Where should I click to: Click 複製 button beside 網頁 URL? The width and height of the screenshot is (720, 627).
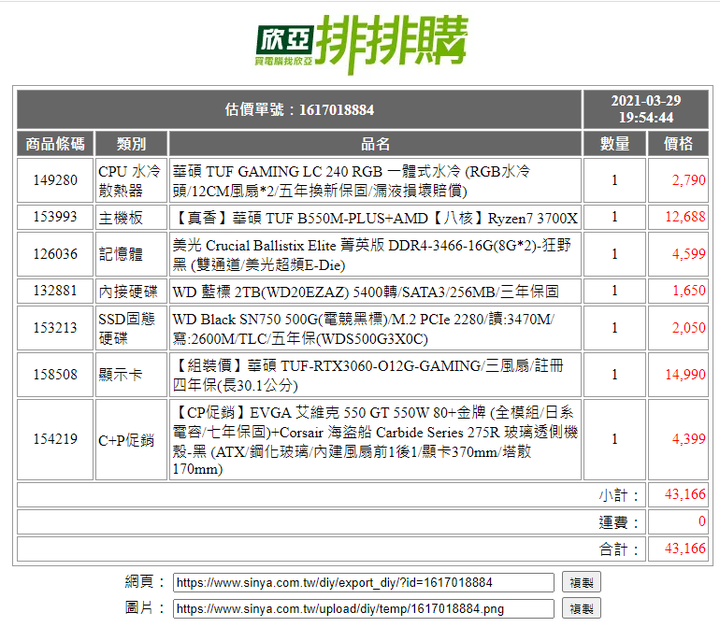coord(581,582)
